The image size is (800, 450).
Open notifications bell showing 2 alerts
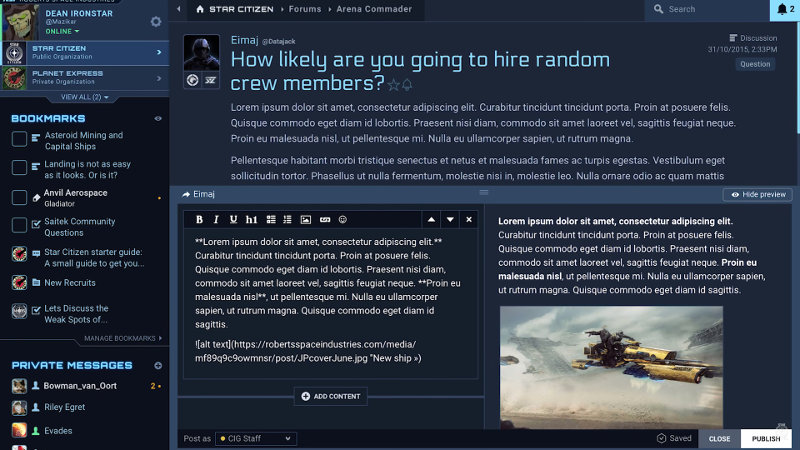point(785,9)
